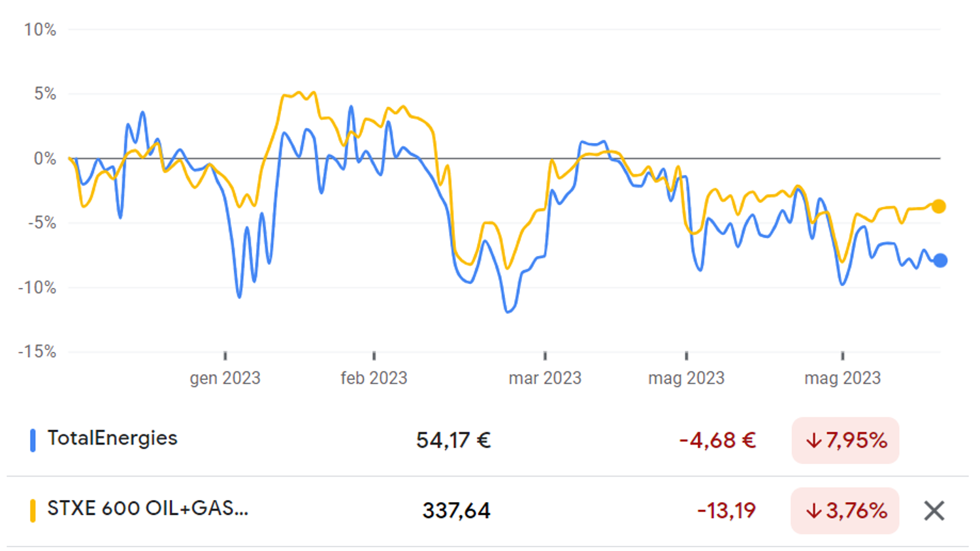Click the -4,68 € price change

point(717,441)
